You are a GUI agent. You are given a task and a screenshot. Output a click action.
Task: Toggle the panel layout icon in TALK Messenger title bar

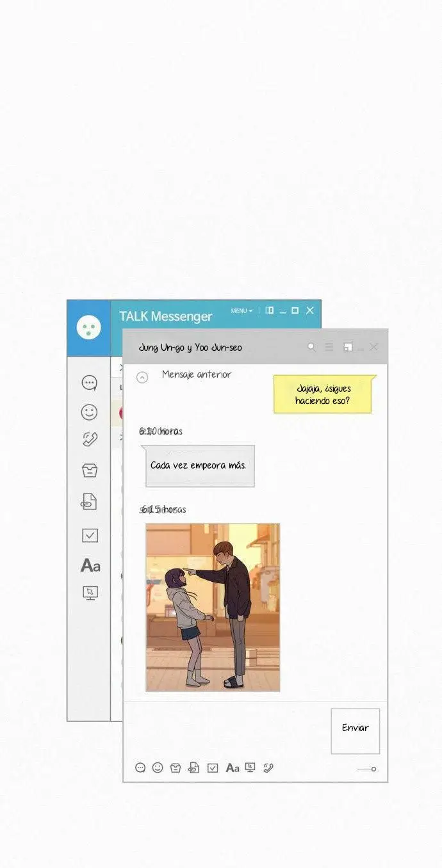click(270, 310)
